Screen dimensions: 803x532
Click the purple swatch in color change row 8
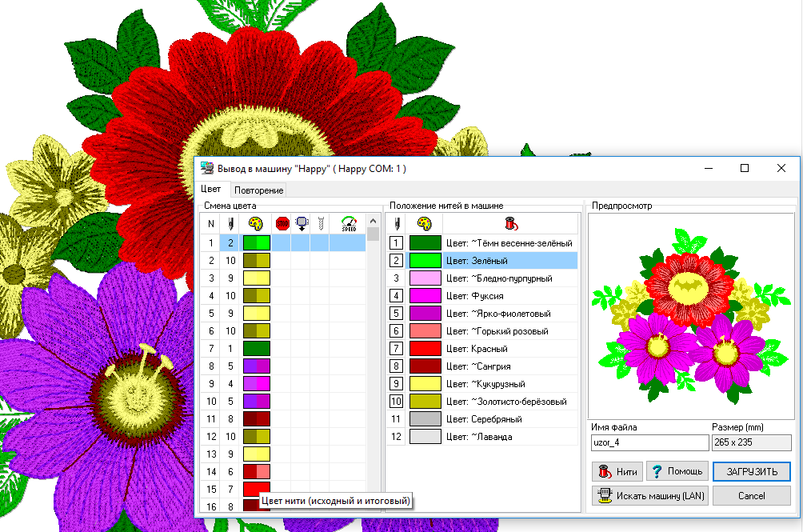257,366
